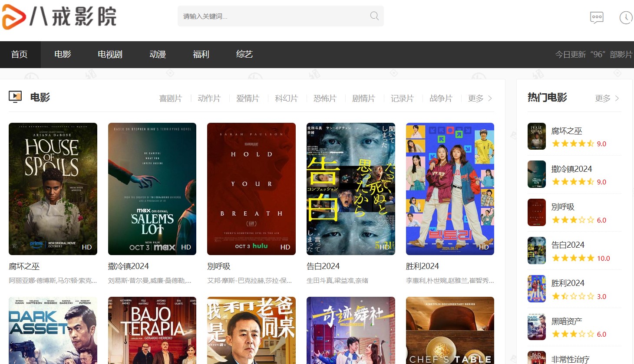Open Chef's Table poster
Viewport: 634px width, 364px height.
(x=450, y=330)
